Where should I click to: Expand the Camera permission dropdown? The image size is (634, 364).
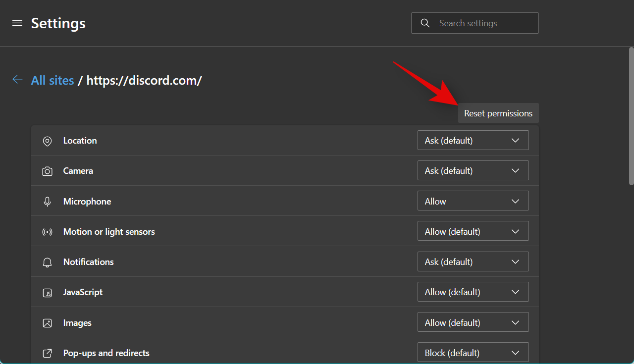pyautogui.click(x=473, y=170)
